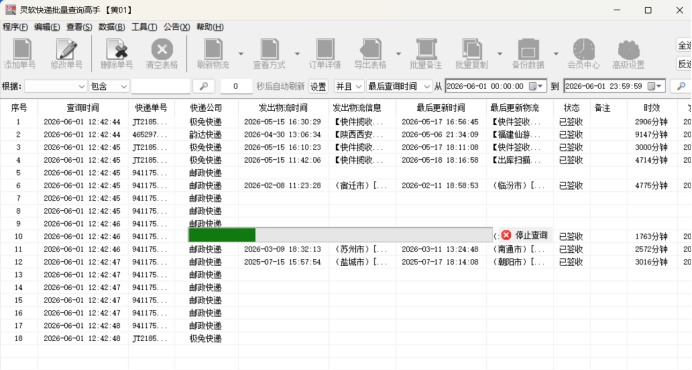Viewport: 692px width, 370px height.
Task: Click the keyword search text field
Action: tap(161, 86)
